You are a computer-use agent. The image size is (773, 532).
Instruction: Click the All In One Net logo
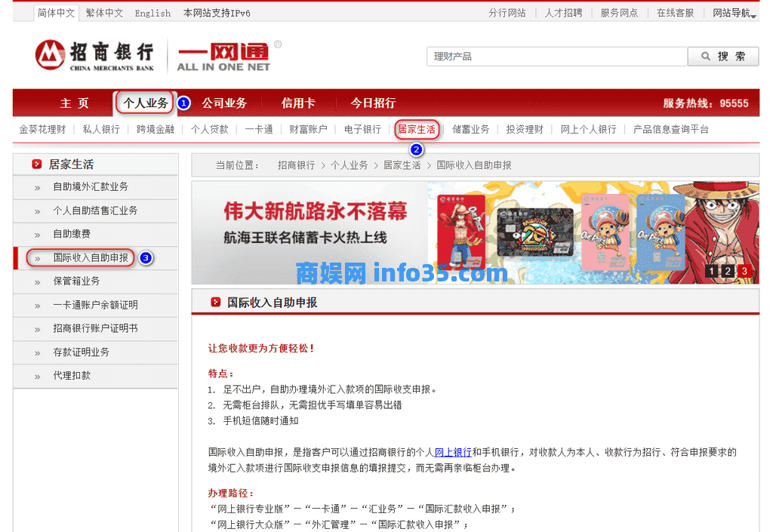click(223, 57)
